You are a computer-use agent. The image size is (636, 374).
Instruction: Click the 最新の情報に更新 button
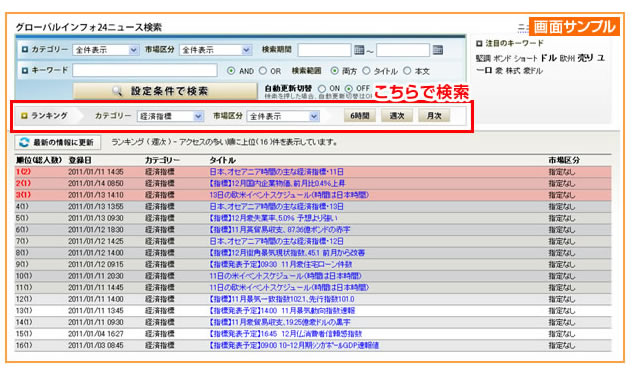point(58,142)
